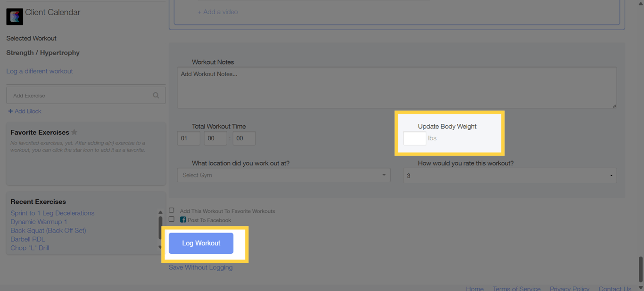Click the plus icon of Add Block
Image resolution: width=644 pixels, height=291 pixels.
(x=10, y=111)
